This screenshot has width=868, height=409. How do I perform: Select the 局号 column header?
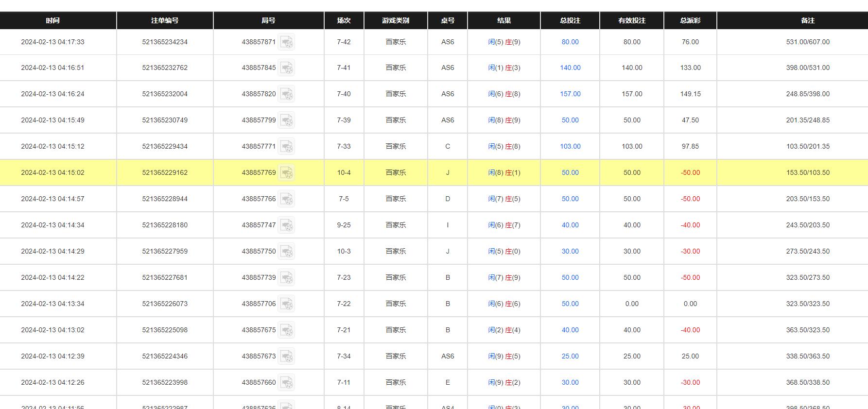268,20
